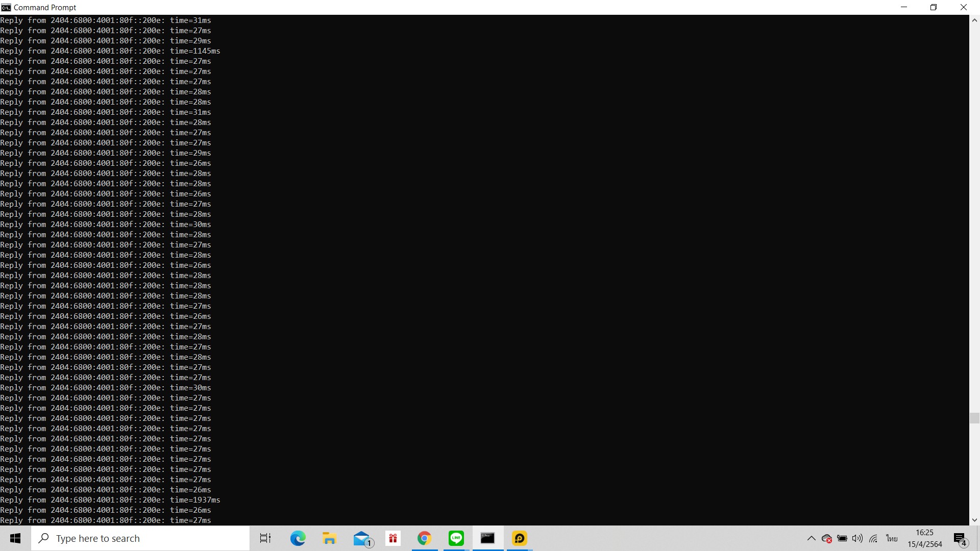Click the Command Prompt window title text
Screen dimensions: 980x551
pyautogui.click(x=45, y=7)
